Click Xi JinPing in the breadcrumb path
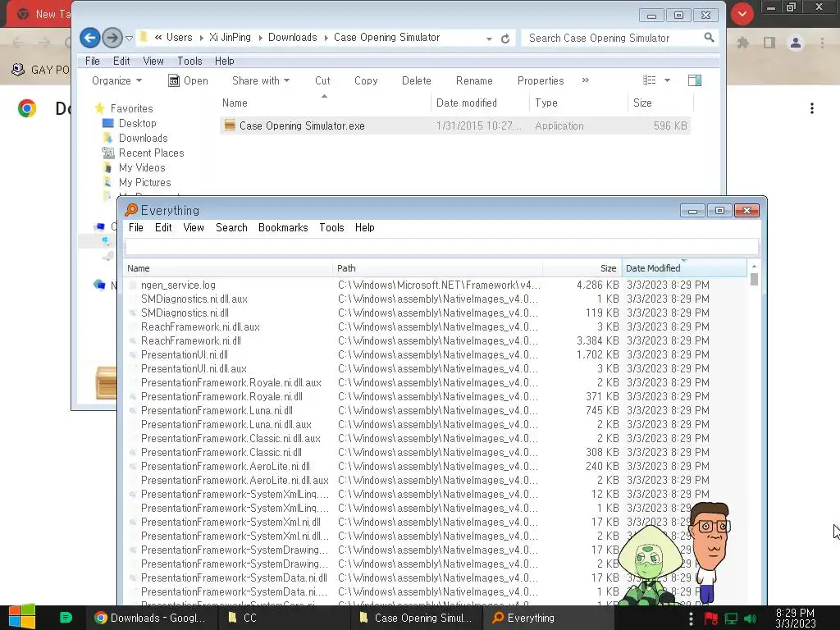 pyautogui.click(x=230, y=38)
